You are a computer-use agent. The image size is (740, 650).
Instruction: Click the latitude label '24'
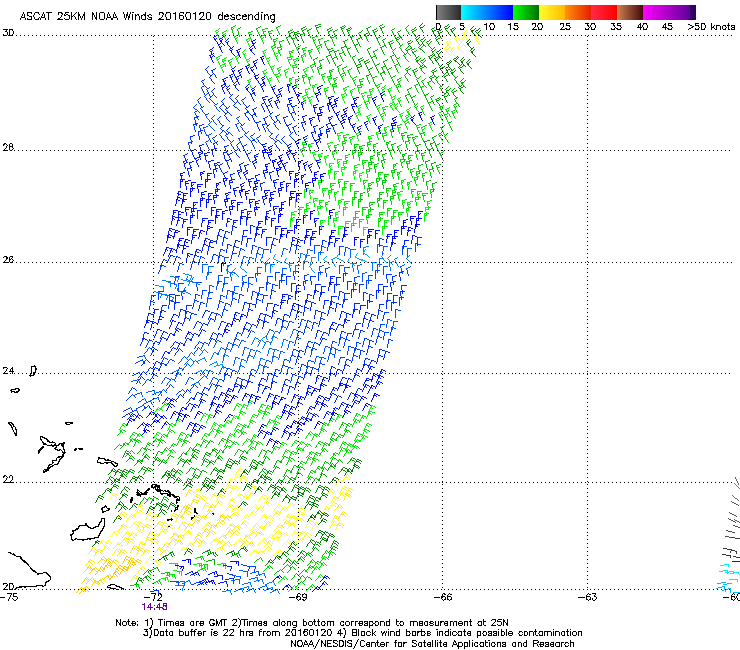(x=8, y=371)
